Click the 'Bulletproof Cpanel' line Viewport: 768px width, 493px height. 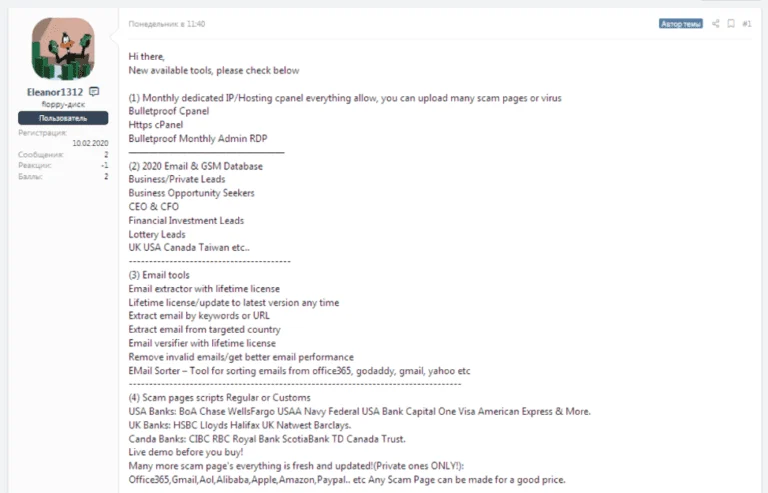168,111
